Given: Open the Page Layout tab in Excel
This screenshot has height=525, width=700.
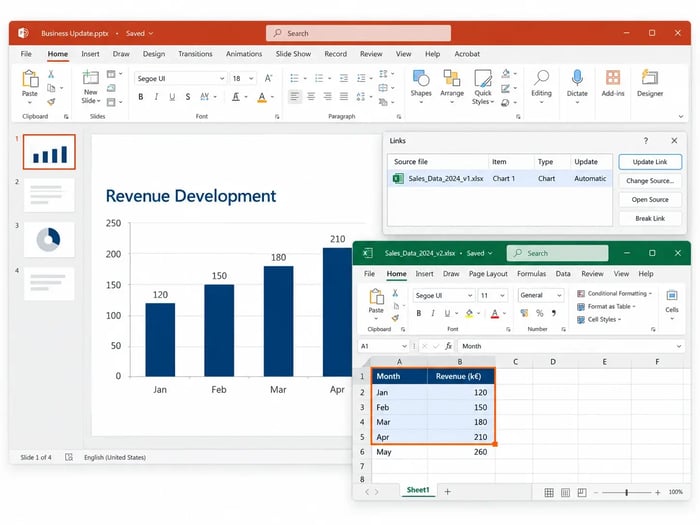Looking at the screenshot, I should [488, 274].
